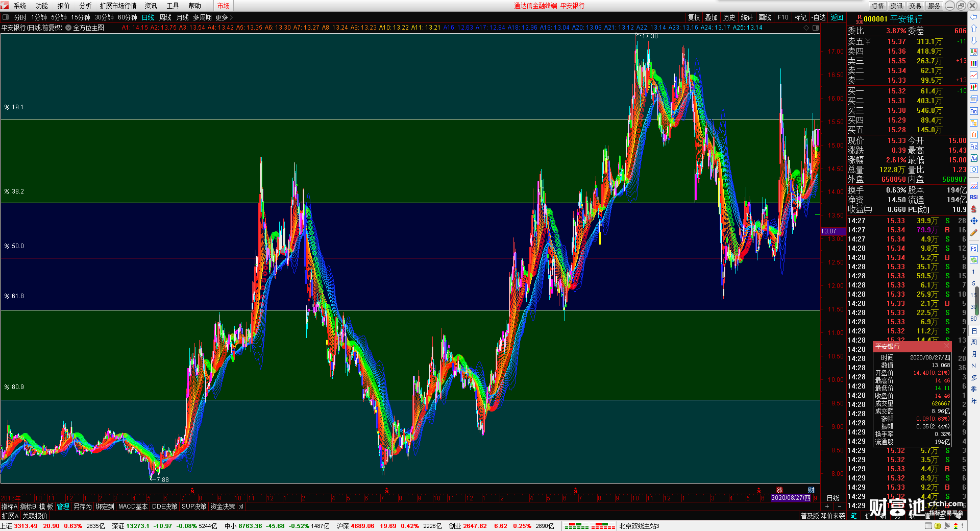980x531 pixels.
Task: Click 北京双线主站3 server status text
Action: [640, 526]
